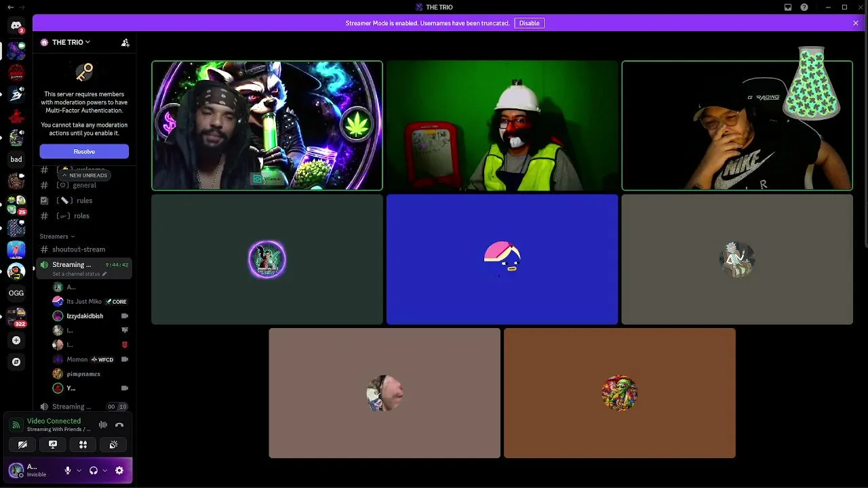Open User Settings gear
This screenshot has height=488, width=868.
coord(119,470)
